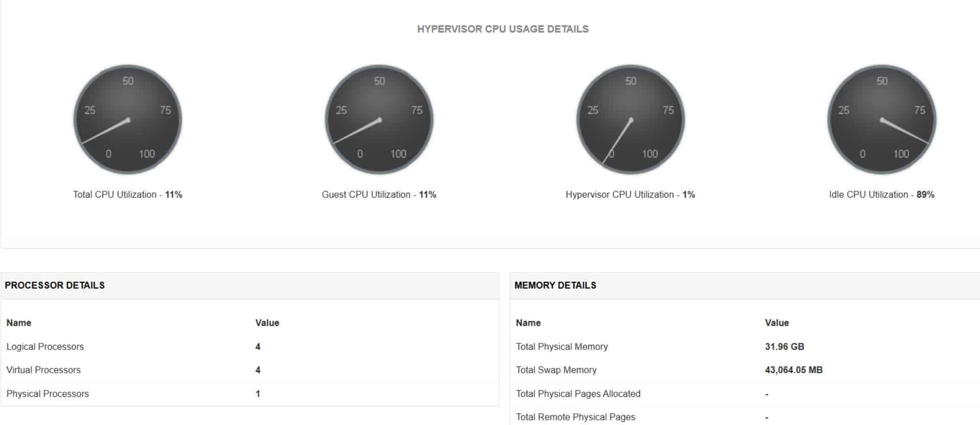This screenshot has width=980, height=425.
Task: Click the 25 mark on Hypervisor CPU gauge
Action: point(592,109)
